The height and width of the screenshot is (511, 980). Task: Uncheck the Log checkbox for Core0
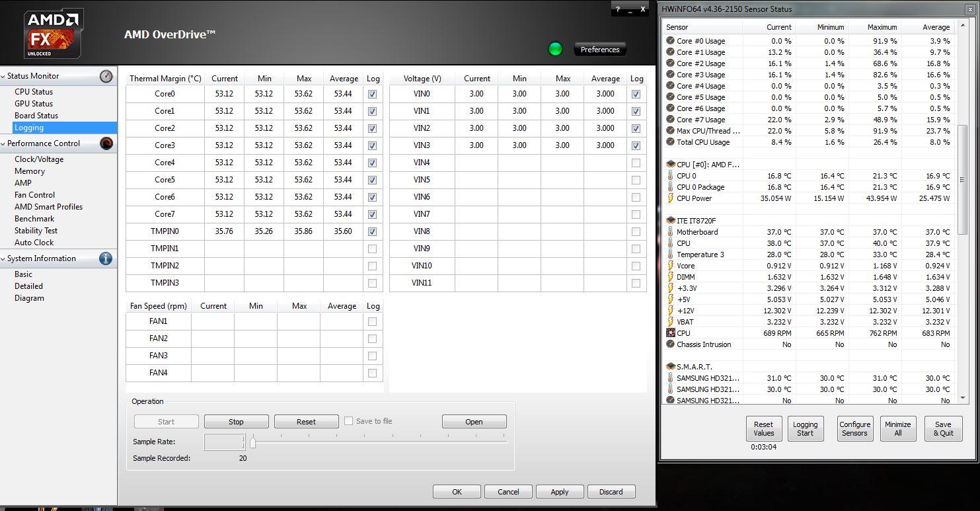click(x=372, y=94)
